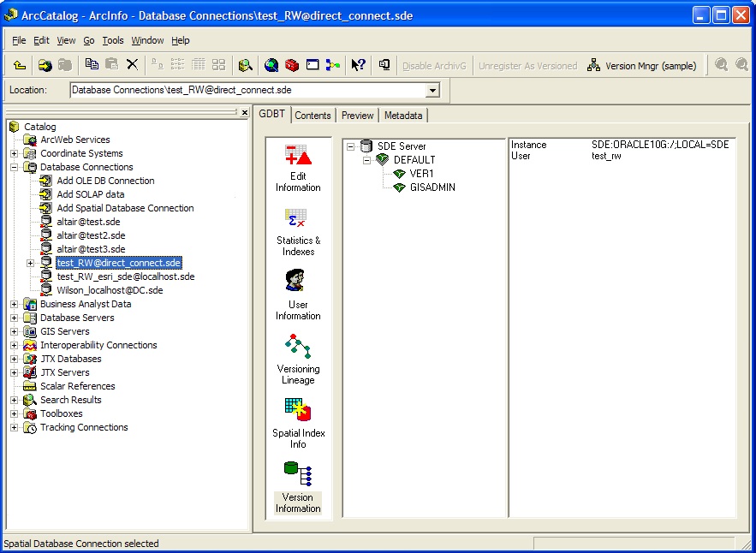Click the Catalog root node
Image resolution: width=756 pixels, height=553 pixels.
tap(40, 127)
